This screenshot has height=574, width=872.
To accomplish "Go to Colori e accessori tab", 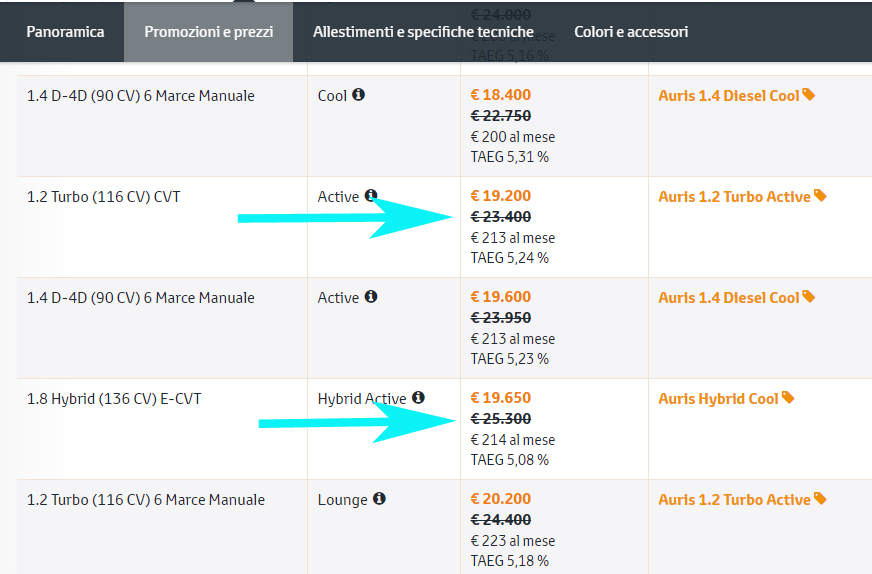I will tap(631, 32).
